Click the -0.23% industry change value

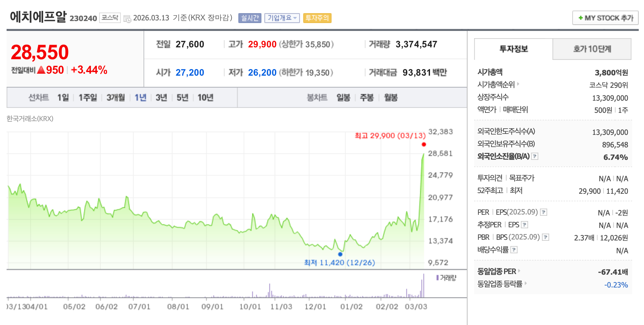(x=616, y=285)
